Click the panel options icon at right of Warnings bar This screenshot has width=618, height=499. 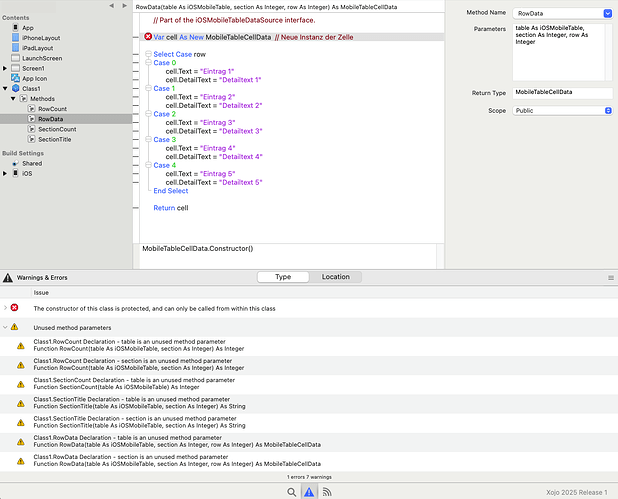click(x=611, y=277)
